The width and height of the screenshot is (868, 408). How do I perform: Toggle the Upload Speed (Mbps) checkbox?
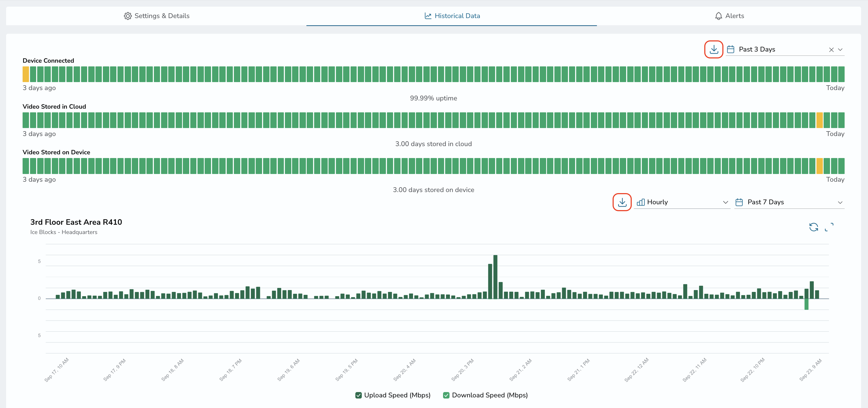tap(359, 395)
